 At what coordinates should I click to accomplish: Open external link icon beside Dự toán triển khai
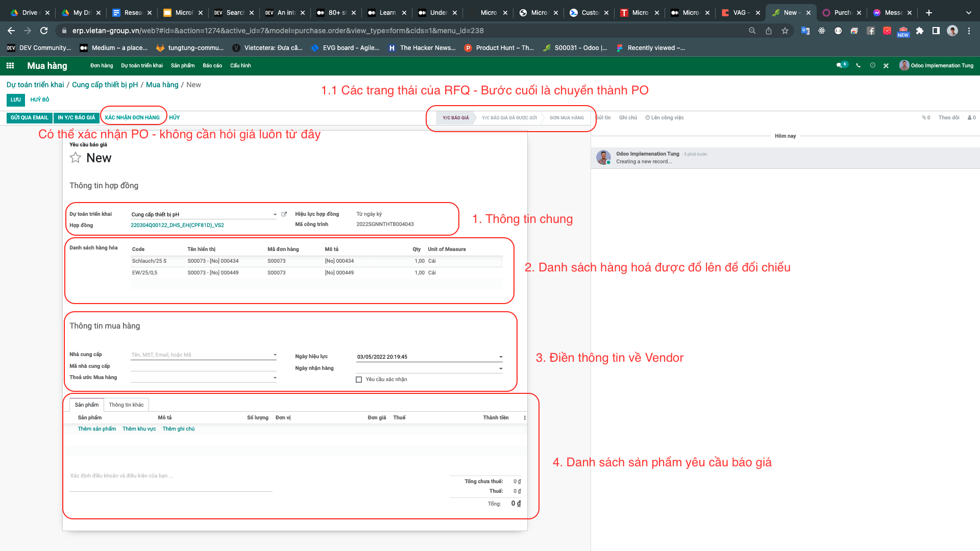284,214
